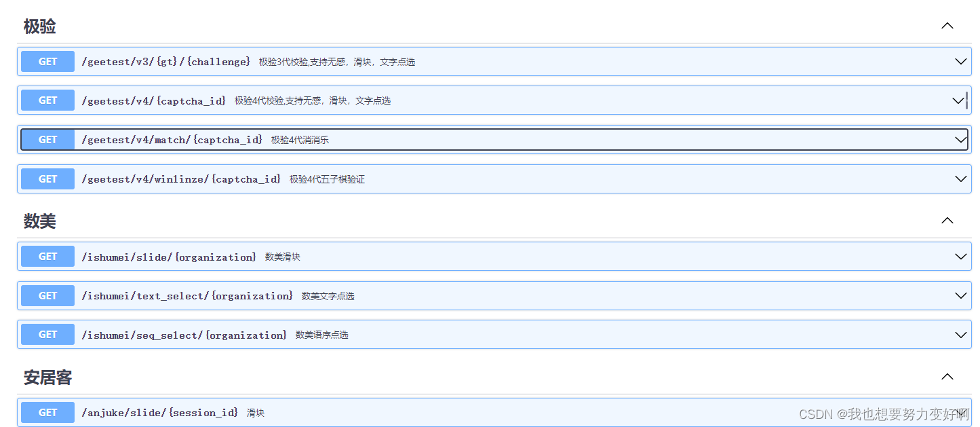This screenshot has width=980, height=427.
Task: Open the /geetest/v4/match/{captcha_id} path link
Action: tap(172, 140)
